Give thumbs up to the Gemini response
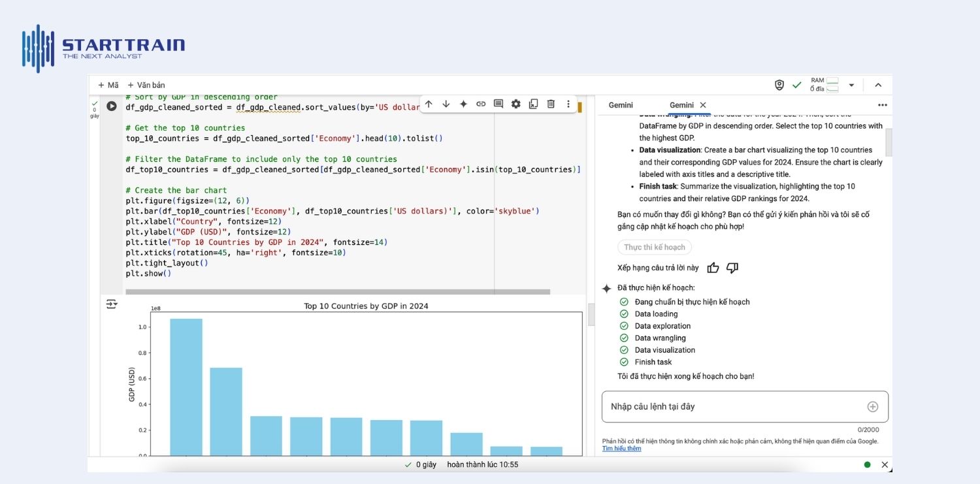The width and height of the screenshot is (980, 484). click(713, 268)
